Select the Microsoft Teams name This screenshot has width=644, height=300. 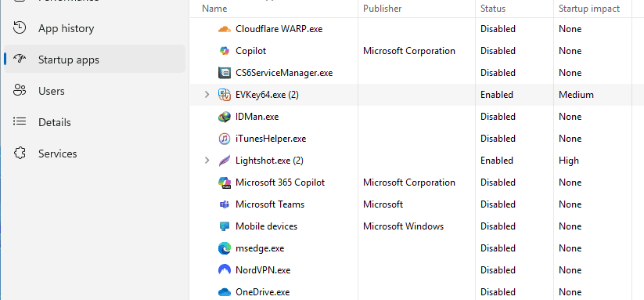pyautogui.click(x=270, y=204)
